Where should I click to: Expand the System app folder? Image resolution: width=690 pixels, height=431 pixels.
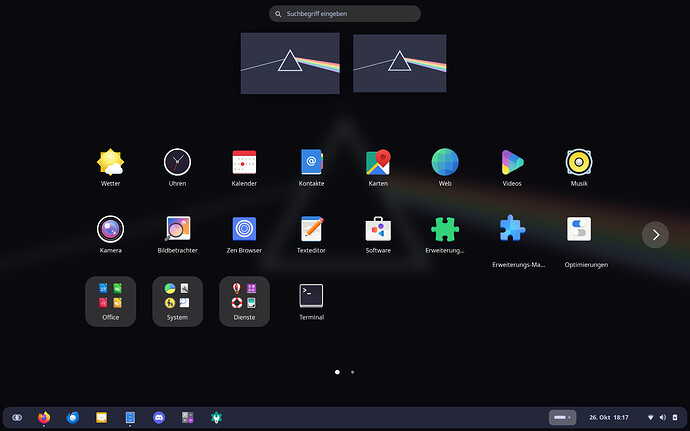177,300
